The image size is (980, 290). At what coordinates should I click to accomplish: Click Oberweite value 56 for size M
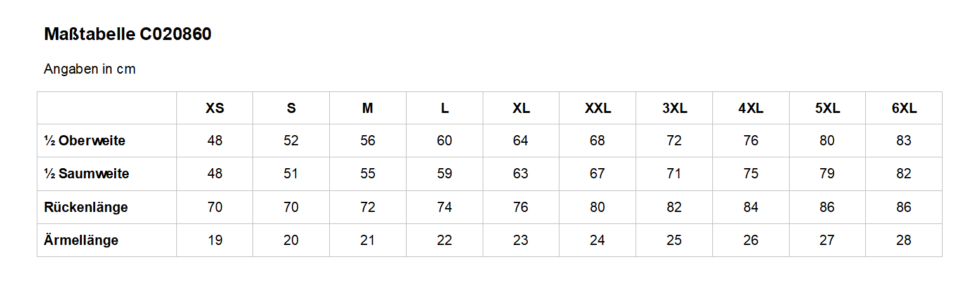pyautogui.click(x=368, y=141)
